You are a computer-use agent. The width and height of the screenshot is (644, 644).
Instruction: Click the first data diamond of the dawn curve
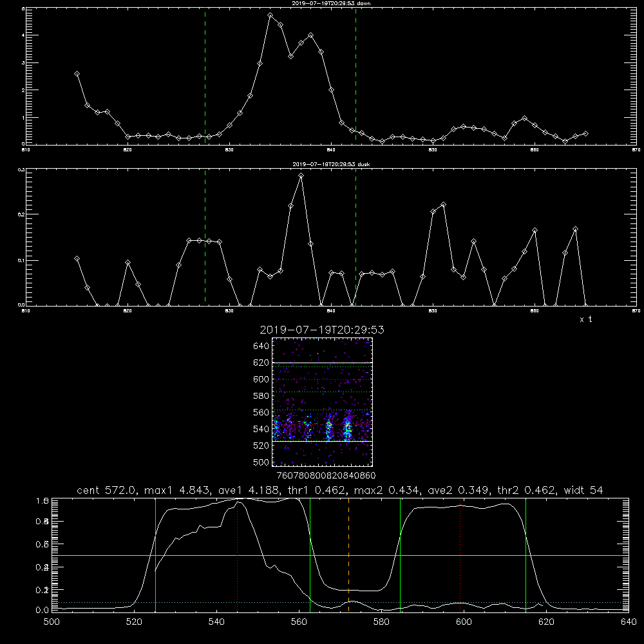click(x=77, y=74)
